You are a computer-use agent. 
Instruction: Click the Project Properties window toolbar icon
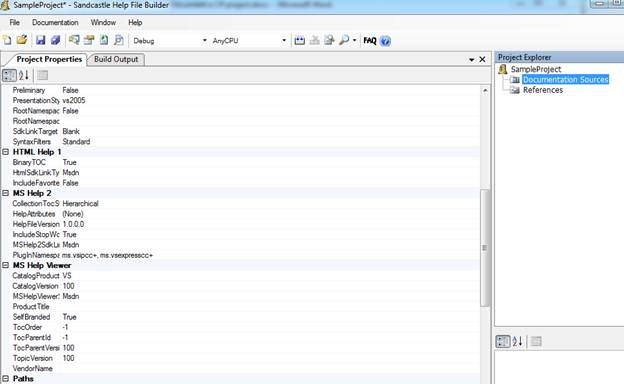[89, 40]
